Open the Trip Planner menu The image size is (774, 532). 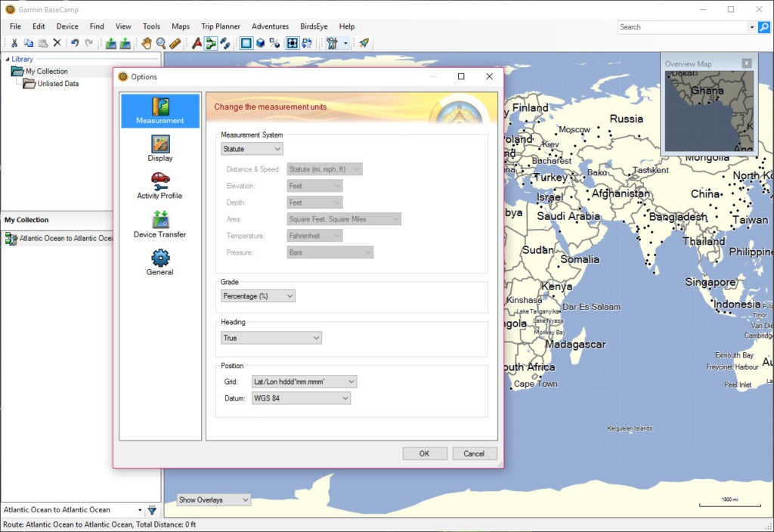pos(221,26)
